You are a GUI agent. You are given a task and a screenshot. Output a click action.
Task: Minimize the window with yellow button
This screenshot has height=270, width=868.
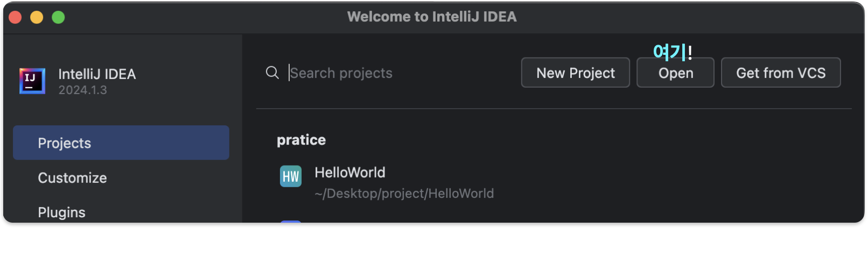(x=37, y=17)
